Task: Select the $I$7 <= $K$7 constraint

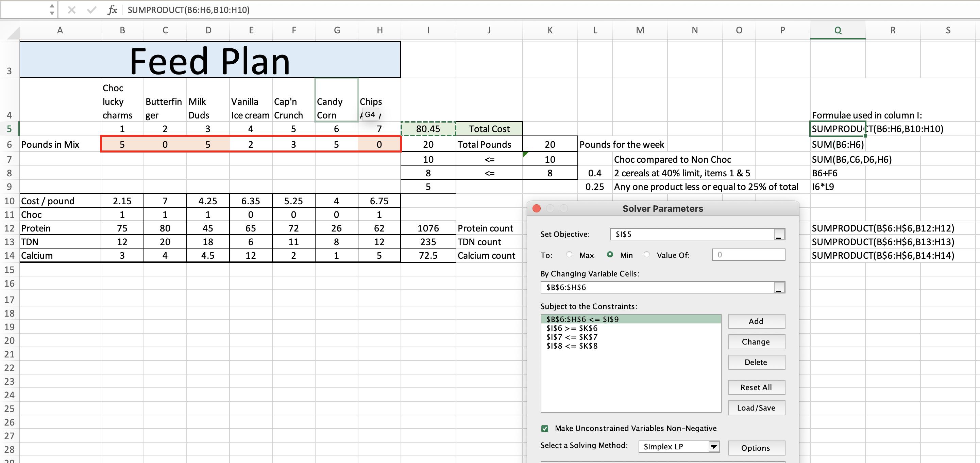Action: 572,337
